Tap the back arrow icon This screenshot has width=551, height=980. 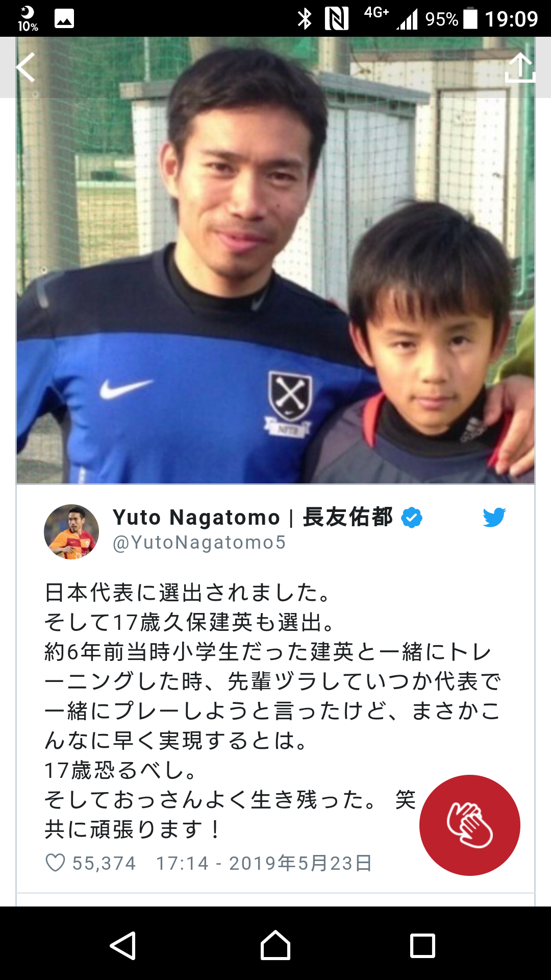point(26,67)
